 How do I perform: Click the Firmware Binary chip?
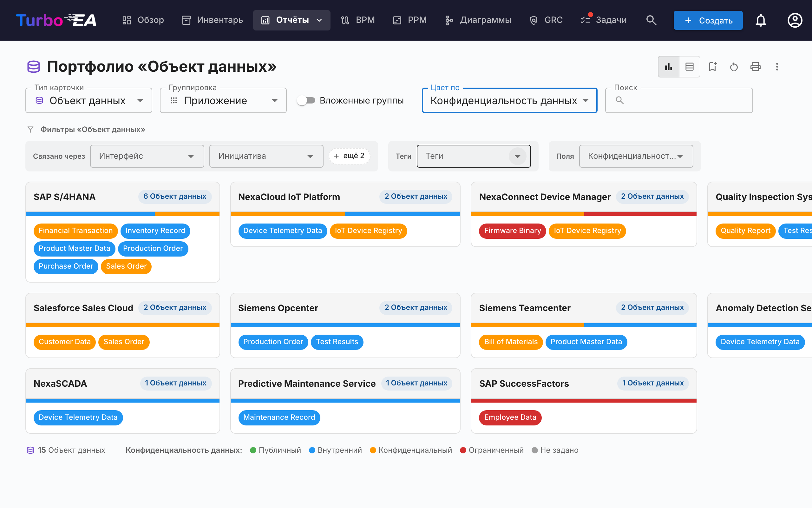512,231
